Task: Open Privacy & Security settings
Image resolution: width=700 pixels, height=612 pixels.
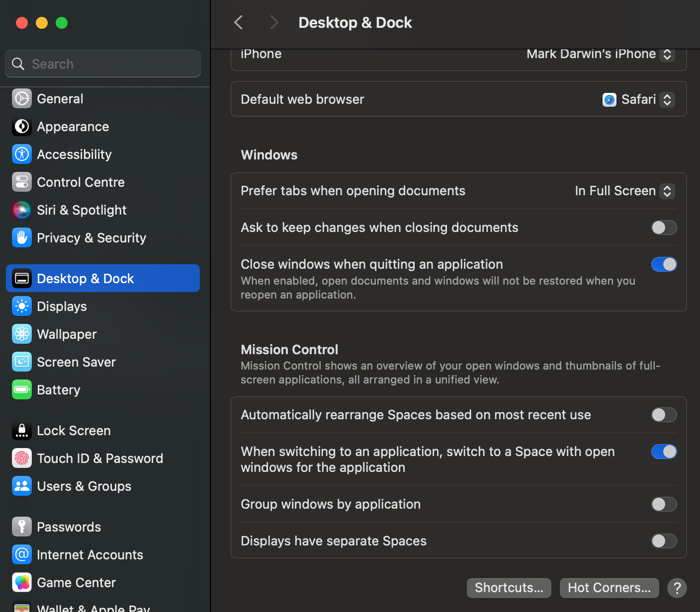Action: point(103,238)
